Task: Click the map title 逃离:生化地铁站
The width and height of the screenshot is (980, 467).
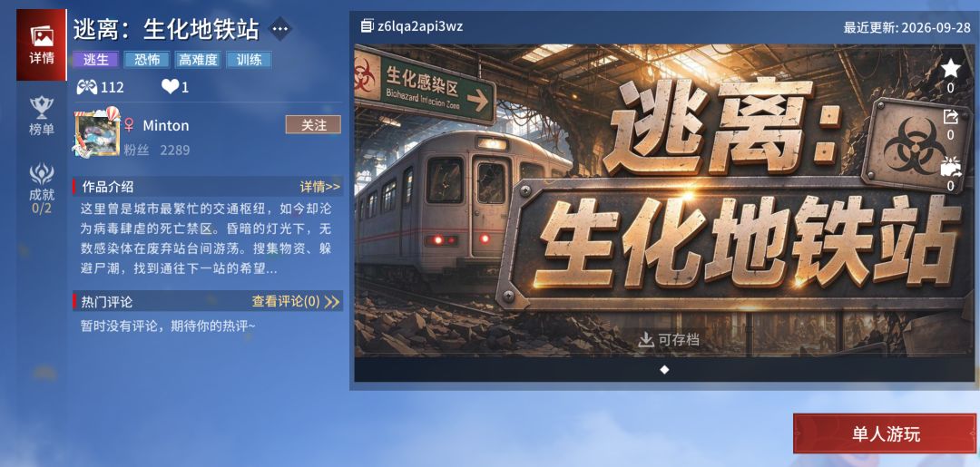Action: tap(166, 29)
